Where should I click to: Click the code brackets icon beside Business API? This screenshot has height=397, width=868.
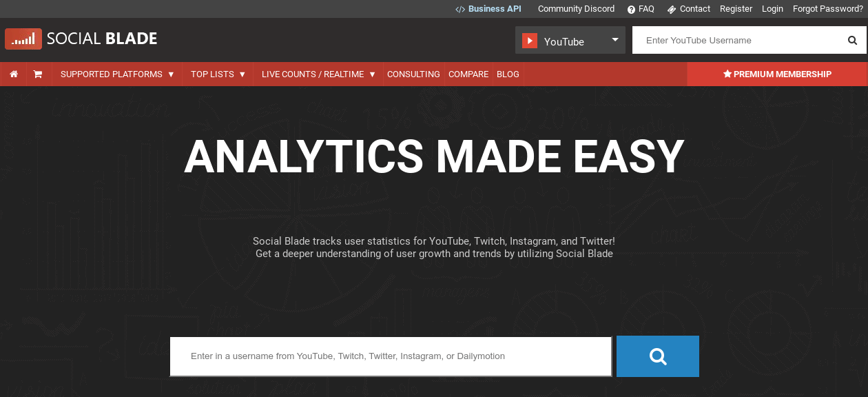pos(459,8)
